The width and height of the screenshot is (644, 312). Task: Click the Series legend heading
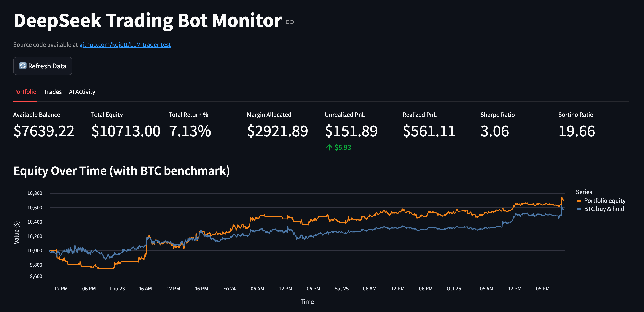click(x=584, y=192)
